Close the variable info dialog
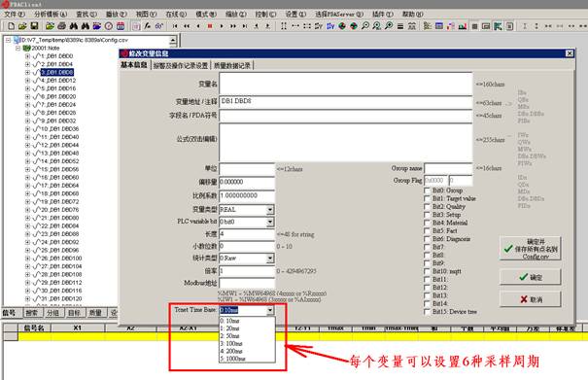Viewport: 588px width, 380px height. point(570,53)
